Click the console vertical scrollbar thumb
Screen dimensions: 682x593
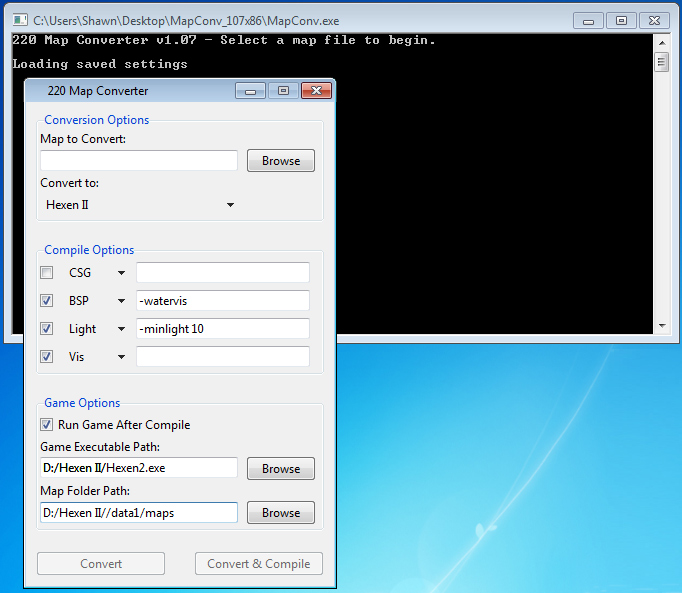click(x=662, y=62)
